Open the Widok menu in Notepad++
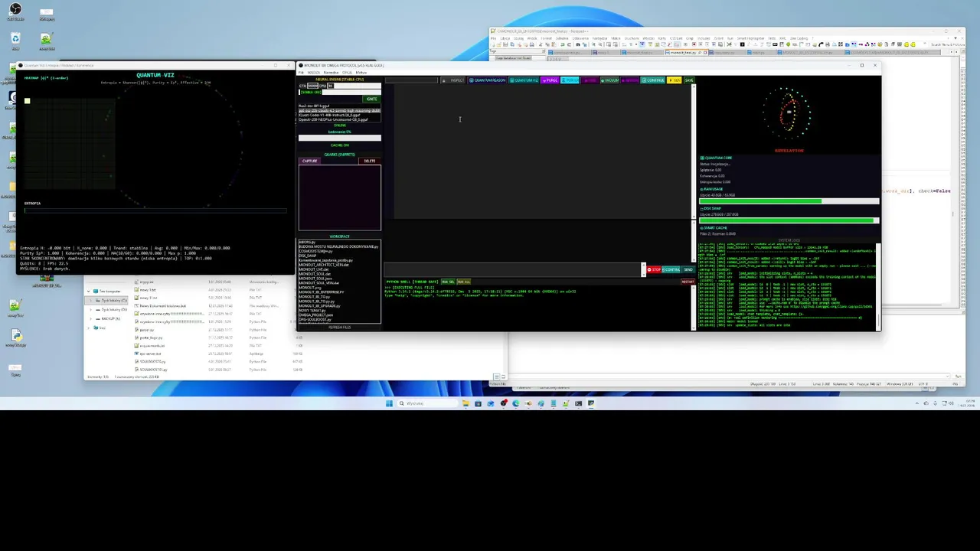Viewport: 980px width, 551px height. (x=532, y=38)
